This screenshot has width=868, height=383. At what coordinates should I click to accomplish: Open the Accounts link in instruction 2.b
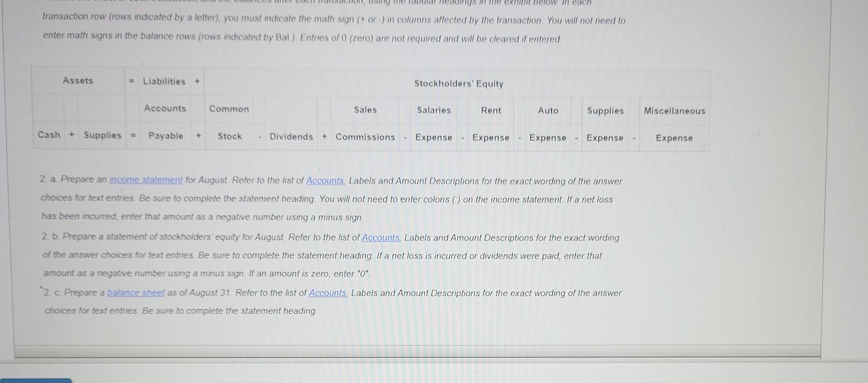point(381,238)
